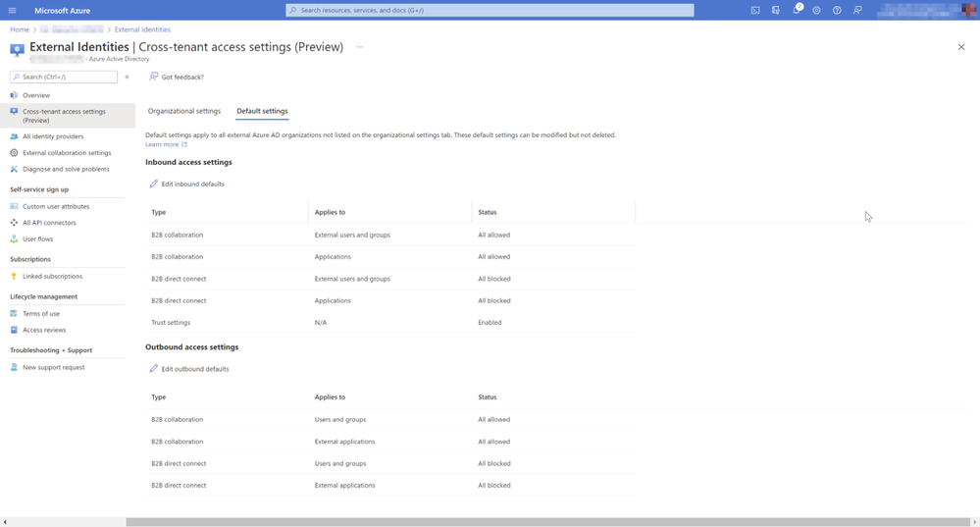Image resolution: width=980 pixels, height=527 pixels.
Task: Close the External Identities blade
Action: [961, 47]
